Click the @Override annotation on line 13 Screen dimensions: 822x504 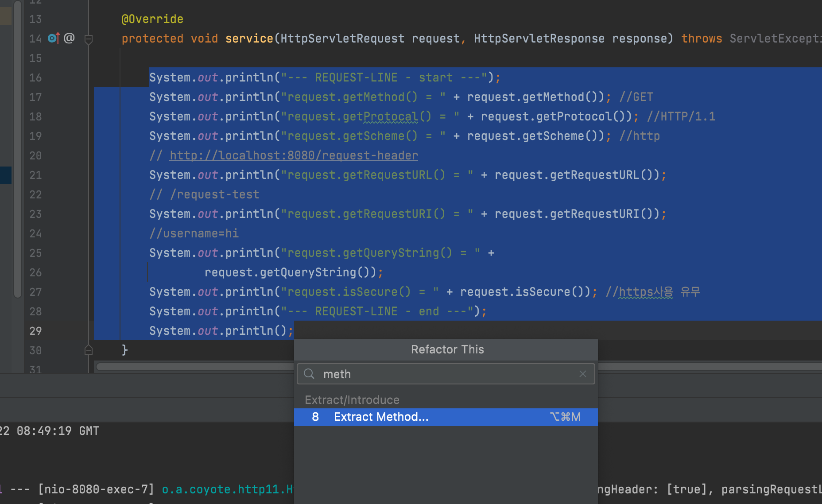152,19
